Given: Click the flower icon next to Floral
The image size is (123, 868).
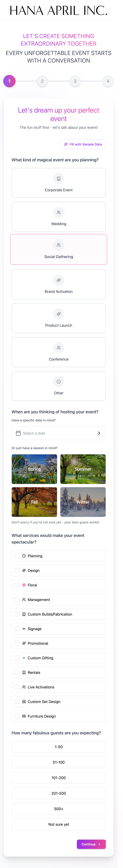Looking at the screenshot, I should pyautogui.click(x=23, y=585).
